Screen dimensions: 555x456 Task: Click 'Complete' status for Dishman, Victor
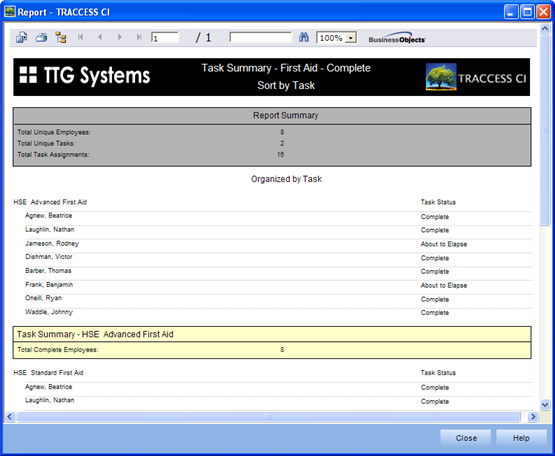(x=435, y=258)
